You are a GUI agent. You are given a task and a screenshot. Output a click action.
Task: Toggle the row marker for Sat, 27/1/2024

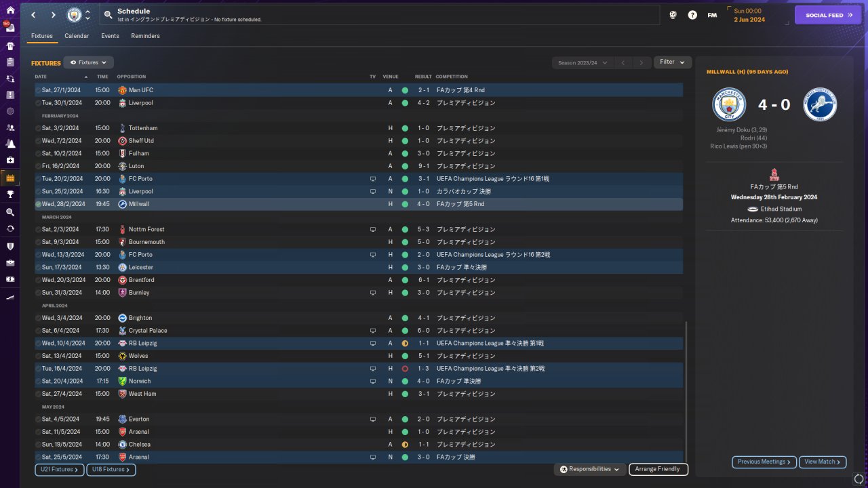click(x=38, y=90)
